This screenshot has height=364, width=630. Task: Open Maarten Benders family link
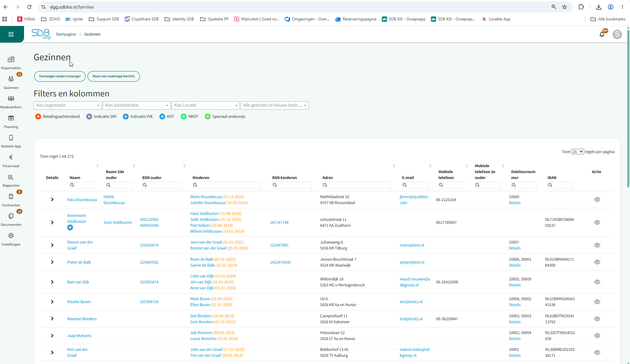(82, 319)
